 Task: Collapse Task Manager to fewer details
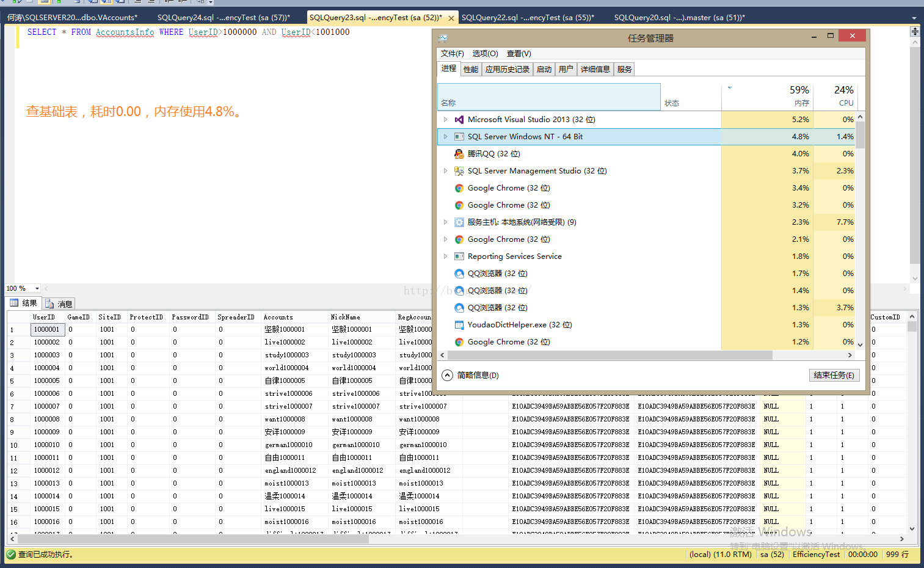coord(470,375)
